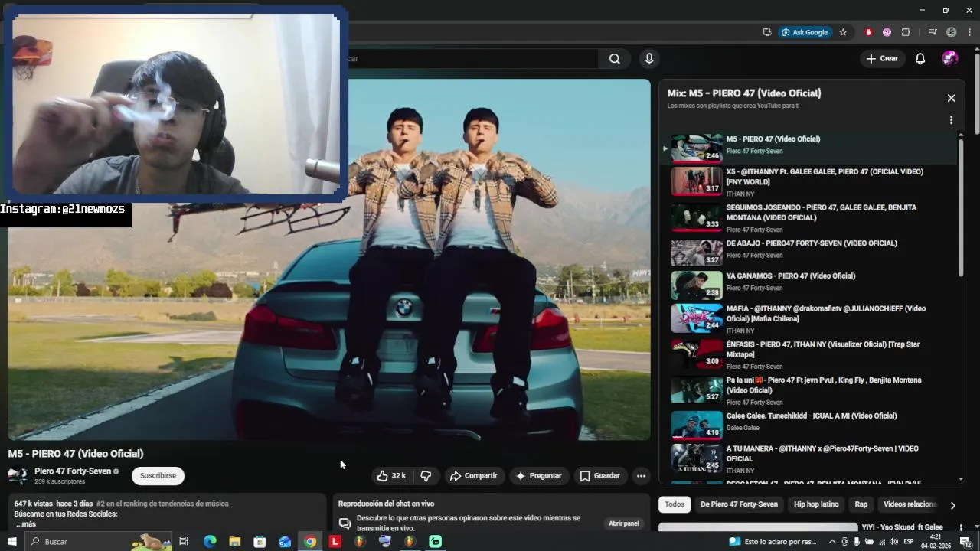This screenshot has height=551, width=980.
Task: Click the Preguntar button
Action: pos(539,476)
